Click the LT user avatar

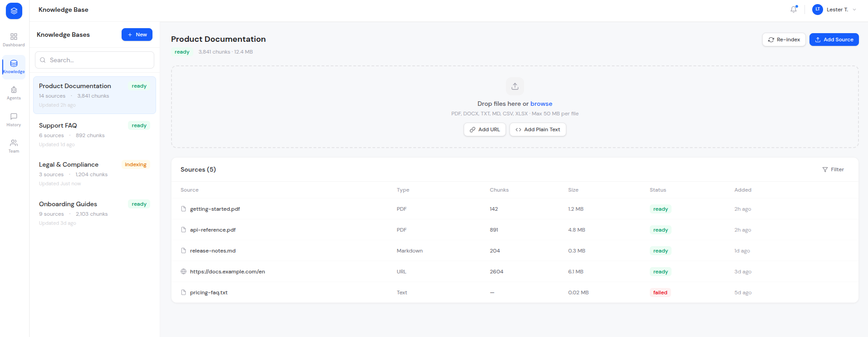click(x=818, y=9)
